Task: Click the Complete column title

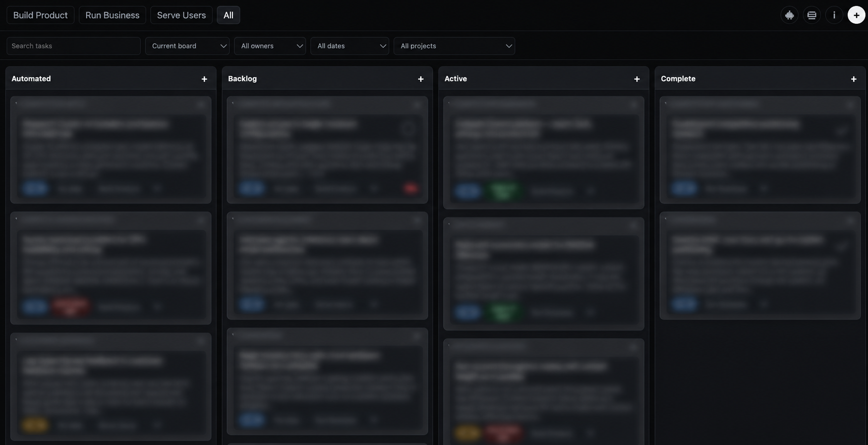Action: coord(678,79)
